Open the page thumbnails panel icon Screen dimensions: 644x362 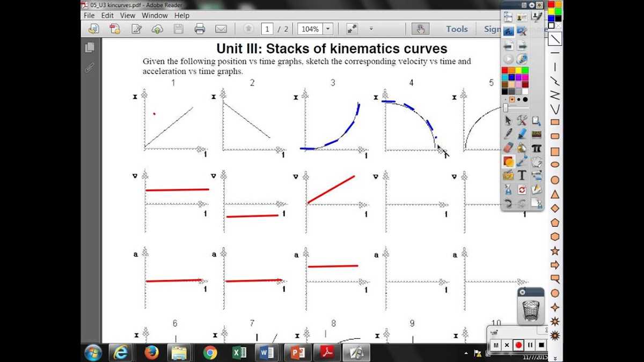tap(90, 47)
